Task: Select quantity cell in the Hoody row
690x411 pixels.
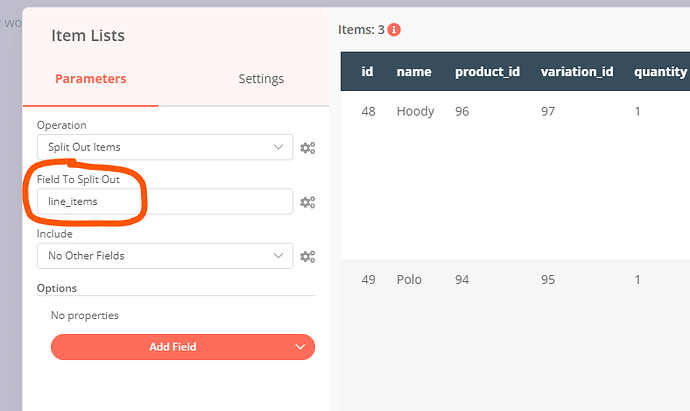Action: click(x=637, y=111)
